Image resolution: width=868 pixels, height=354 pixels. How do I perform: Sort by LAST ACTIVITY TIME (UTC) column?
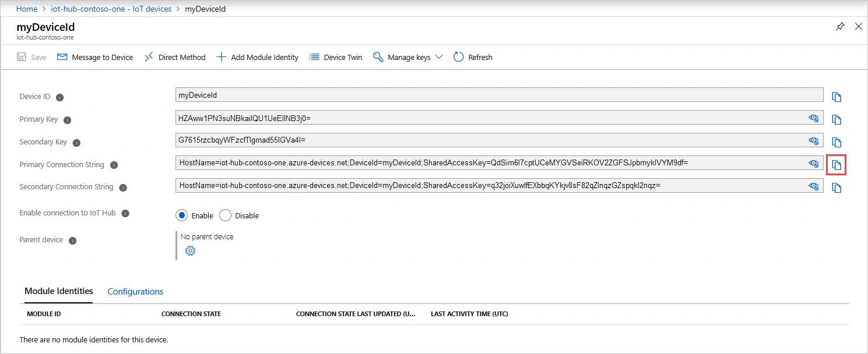click(x=469, y=314)
